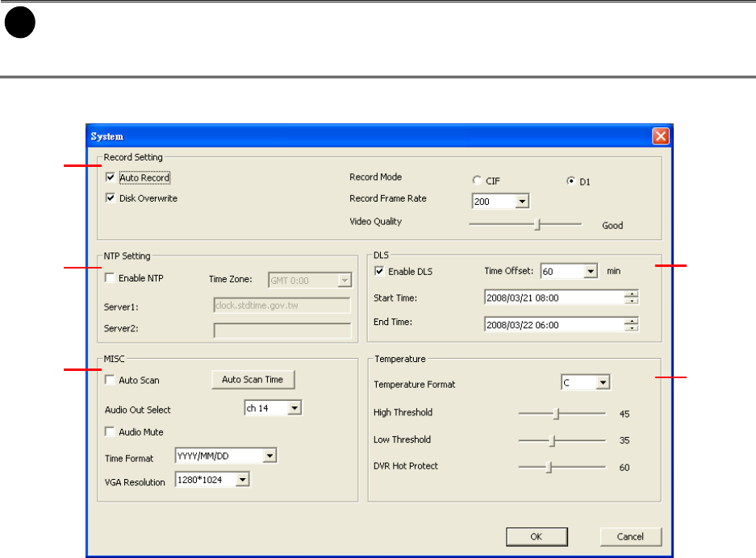Viewport: 756px width, 558px height.
Task: Uncheck the Disk Overwrite option
Action: [110, 198]
